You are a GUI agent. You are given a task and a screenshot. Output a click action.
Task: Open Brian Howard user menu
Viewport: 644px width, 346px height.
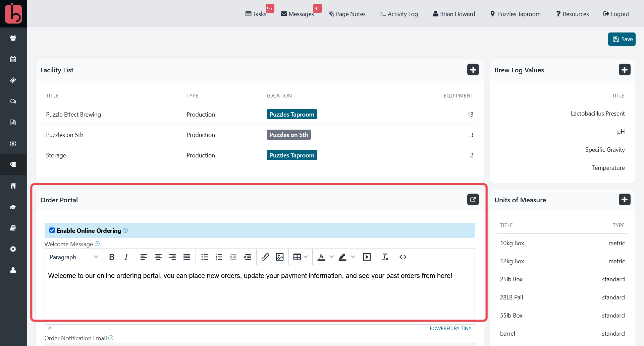[x=454, y=14]
